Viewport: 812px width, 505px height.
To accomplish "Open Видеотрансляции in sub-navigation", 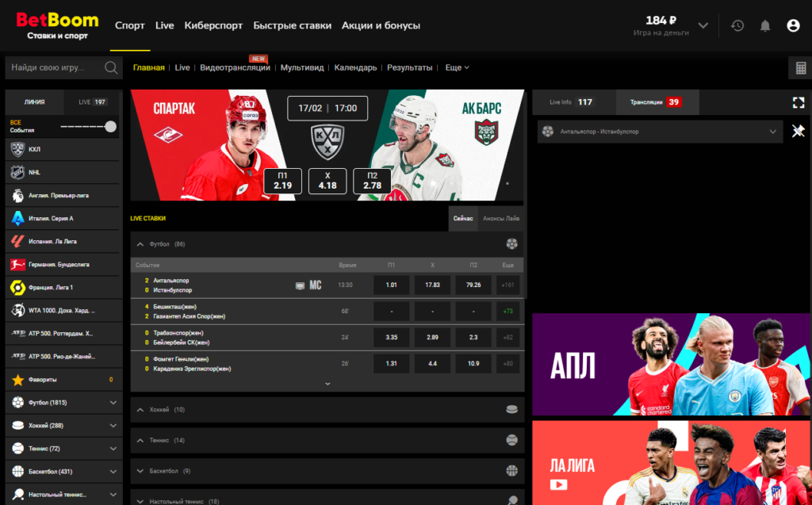I will pos(235,68).
